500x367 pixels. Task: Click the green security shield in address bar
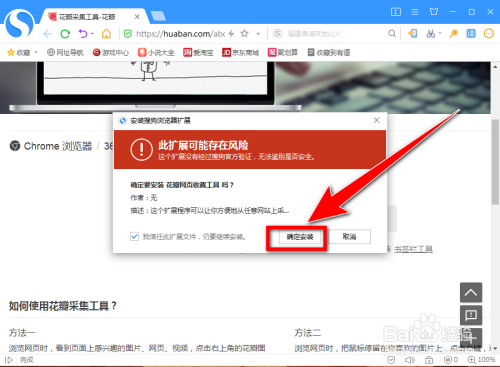(128, 34)
